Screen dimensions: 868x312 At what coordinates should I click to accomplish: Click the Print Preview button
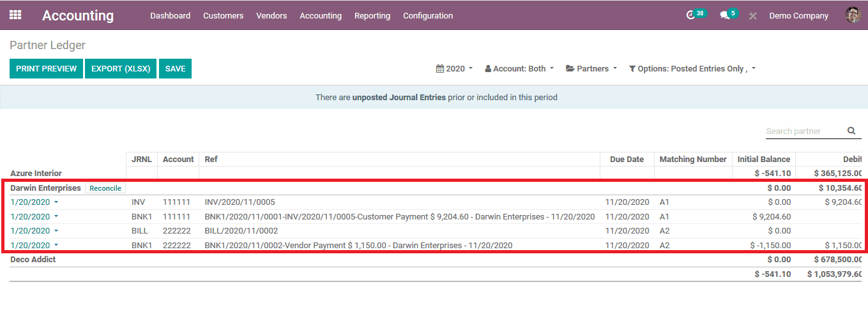pos(47,68)
